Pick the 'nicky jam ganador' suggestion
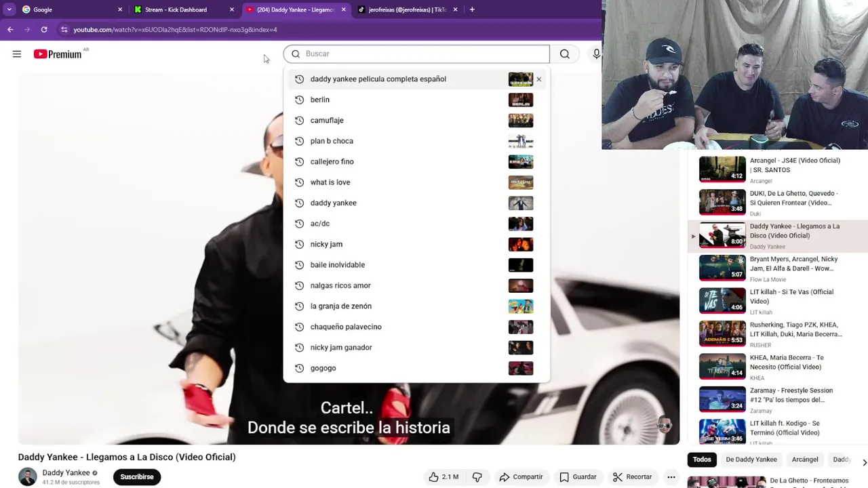868x488 pixels. (416, 348)
